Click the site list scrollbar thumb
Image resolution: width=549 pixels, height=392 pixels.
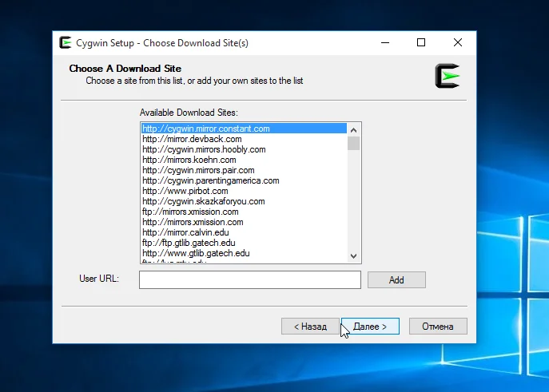pos(354,143)
